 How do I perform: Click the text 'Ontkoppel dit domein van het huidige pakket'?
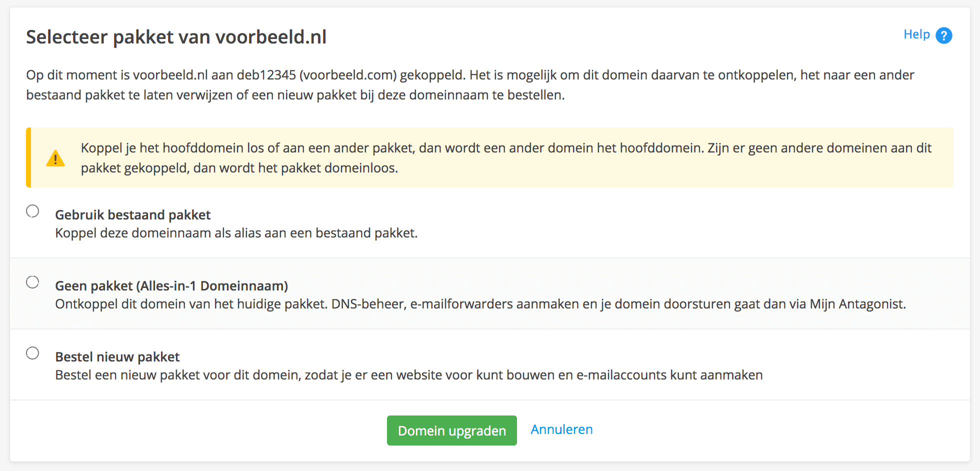[191, 304]
